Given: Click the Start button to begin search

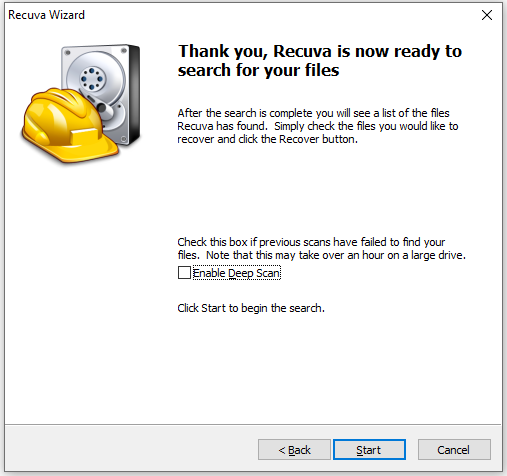Looking at the screenshot, I should (x=369, y=450).
